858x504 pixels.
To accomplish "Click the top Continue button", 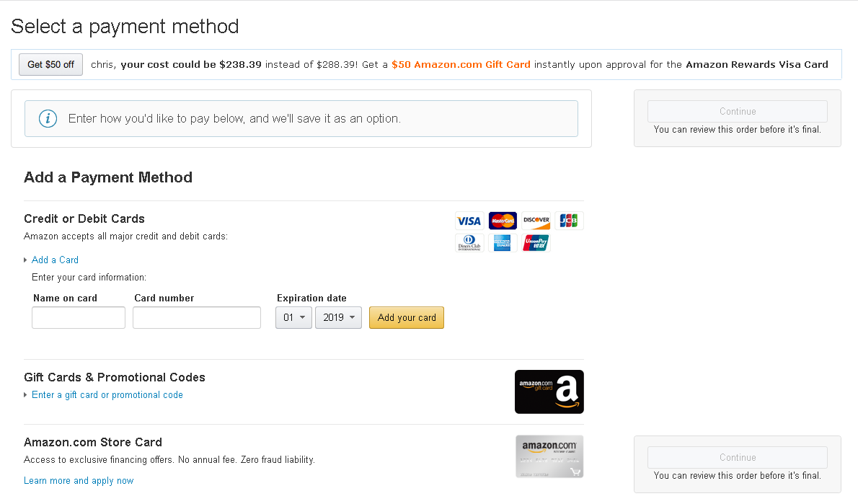I will coord(737,111).
